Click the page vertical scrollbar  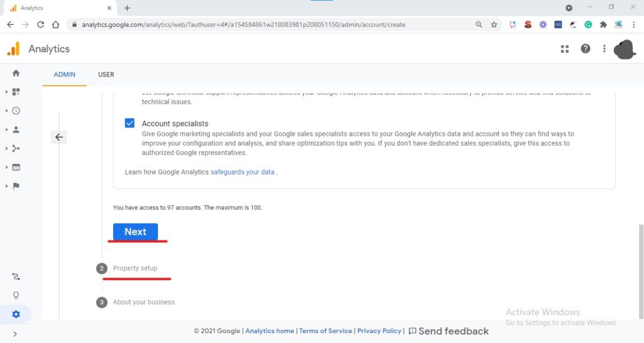point(641,271)
